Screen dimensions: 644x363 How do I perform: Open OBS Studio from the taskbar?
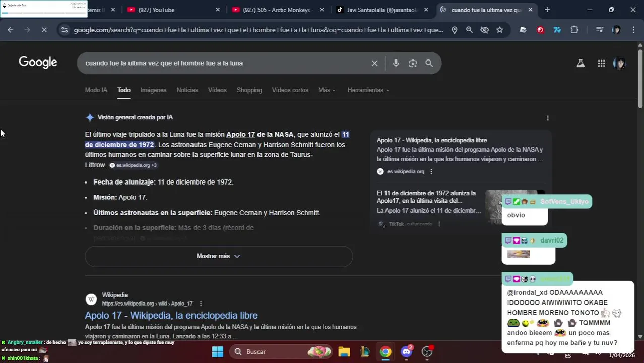pyautogui.click(x=427, y=351)
